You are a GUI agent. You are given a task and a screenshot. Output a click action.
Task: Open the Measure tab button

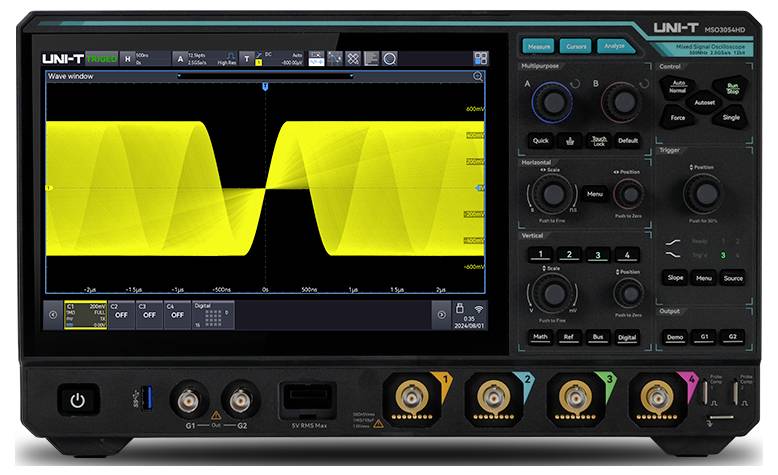coord(539,46)
